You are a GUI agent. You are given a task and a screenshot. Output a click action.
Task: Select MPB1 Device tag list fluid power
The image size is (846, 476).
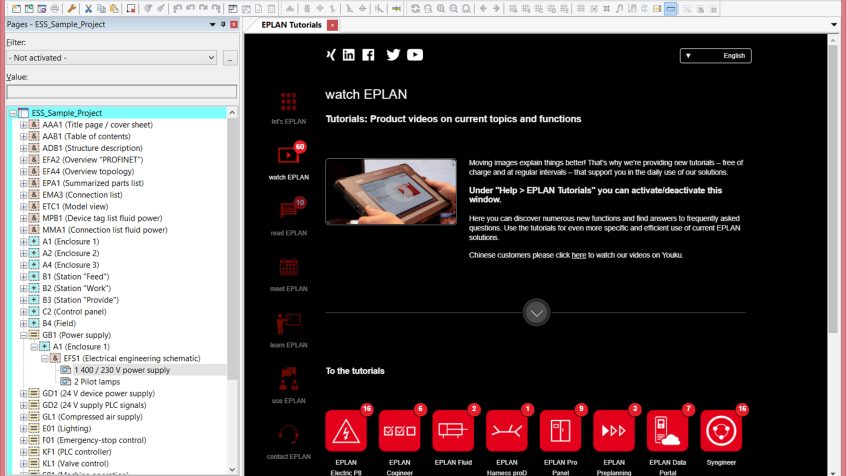[x=102, y=218]
